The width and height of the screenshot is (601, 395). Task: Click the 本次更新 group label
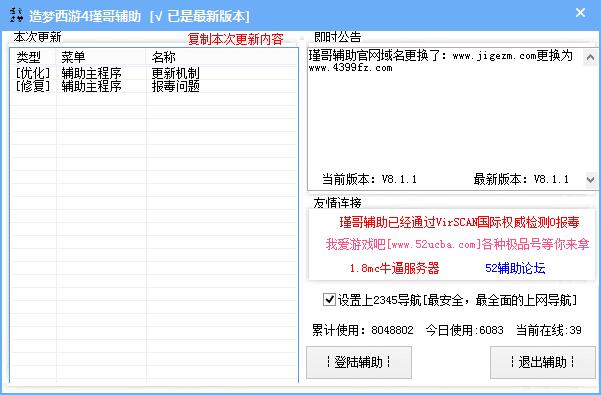coord(38,37)
